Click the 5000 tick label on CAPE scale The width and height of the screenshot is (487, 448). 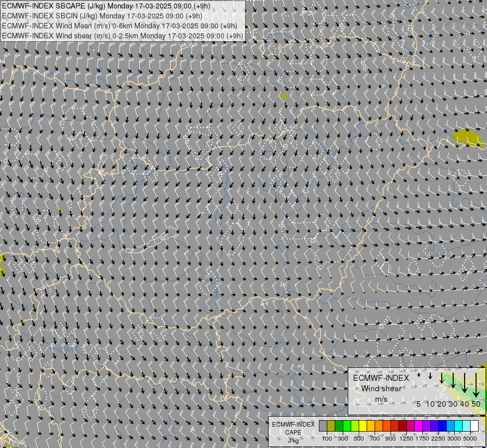pyautogui.click(x=470, y=439)
